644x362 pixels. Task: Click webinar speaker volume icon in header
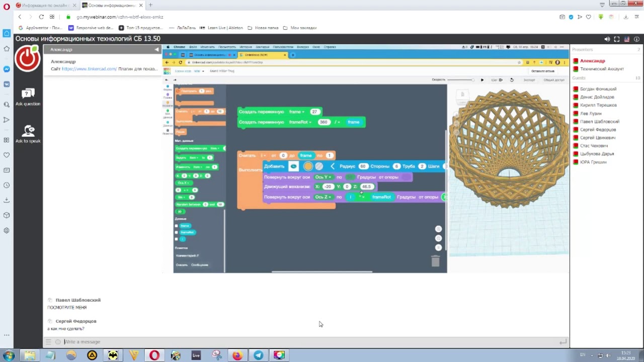click(607, 39)
